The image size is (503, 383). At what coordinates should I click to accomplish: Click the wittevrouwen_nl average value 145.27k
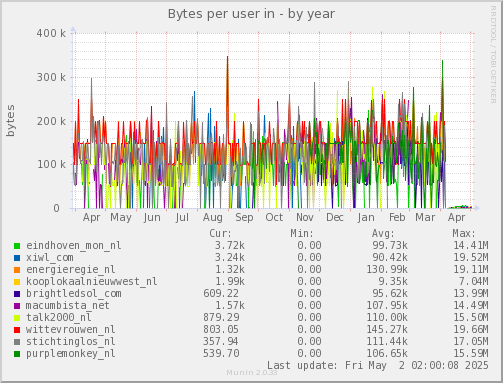point(387,330)
